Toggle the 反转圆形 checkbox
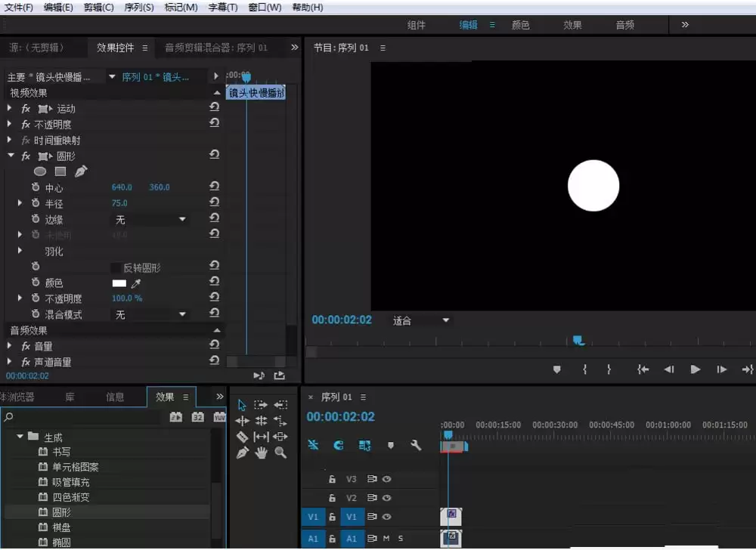This screenshot has height=550, width=756. (x=116, y=267)
